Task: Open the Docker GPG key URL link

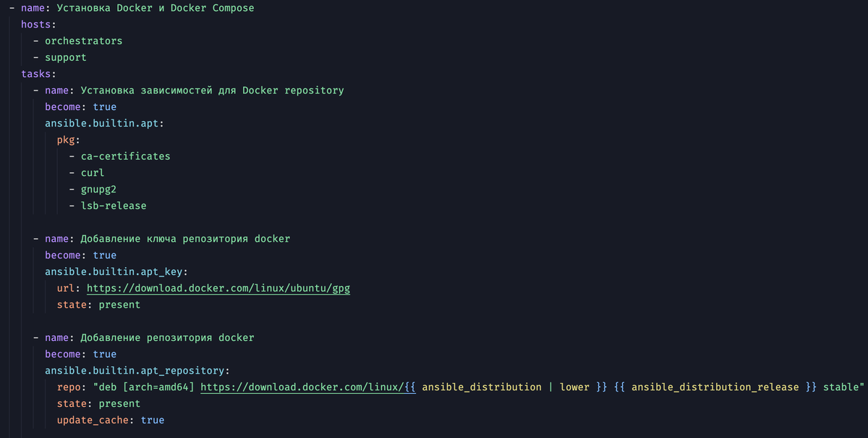Action: point(218,288)
